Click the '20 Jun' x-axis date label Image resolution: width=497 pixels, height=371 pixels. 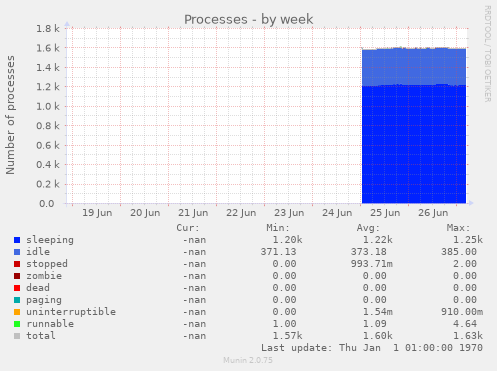click(145, 213)
